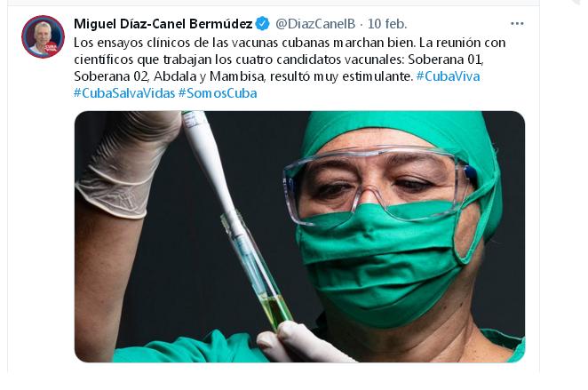Follow the #CubaSalvaVidas hashtag link
This screenshot has height=390, width=588.
[124, 93]
